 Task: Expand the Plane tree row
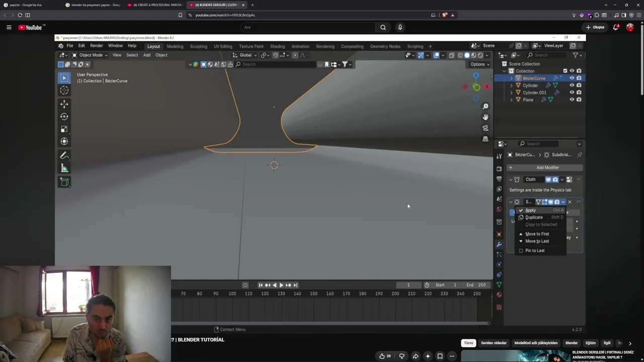tap(512, 100)
